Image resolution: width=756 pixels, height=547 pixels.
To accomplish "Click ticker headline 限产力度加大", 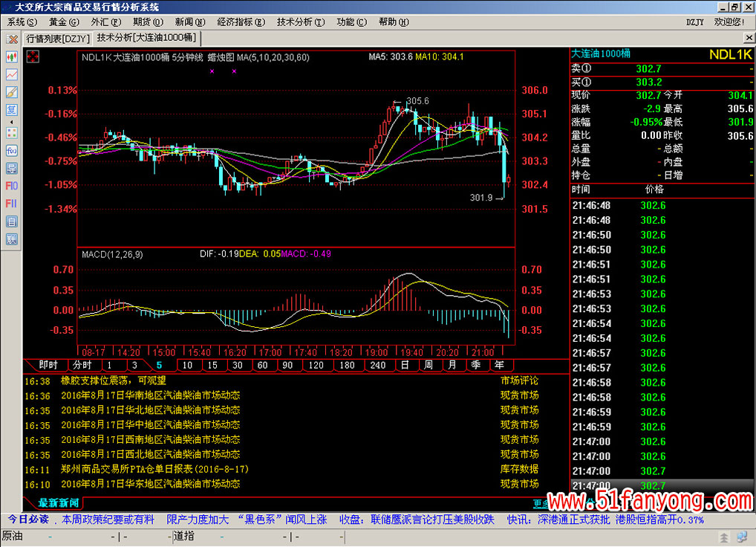I will coord(198,520).
